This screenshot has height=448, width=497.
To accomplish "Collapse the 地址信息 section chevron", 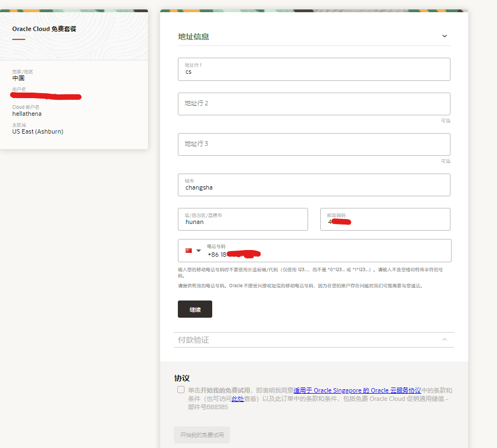I will click(x=444, y=36).
